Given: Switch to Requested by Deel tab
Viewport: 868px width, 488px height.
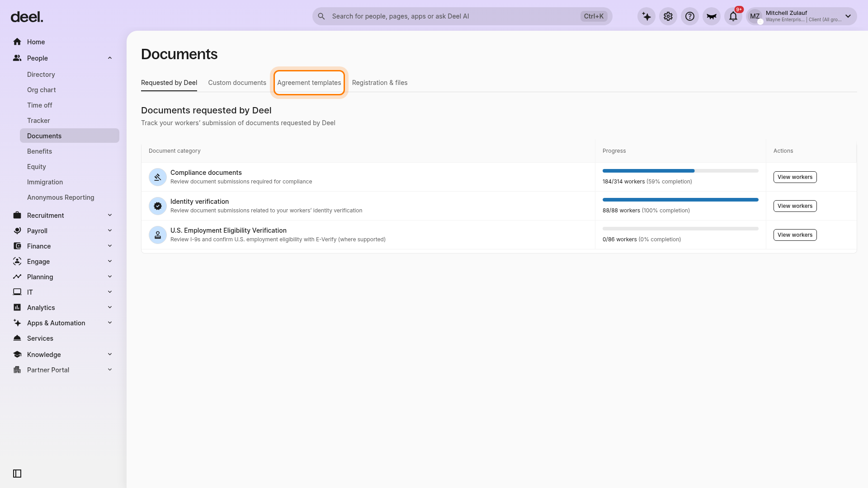Looking at the screenshot, I should pyautogui.click(x=169, y=83).
